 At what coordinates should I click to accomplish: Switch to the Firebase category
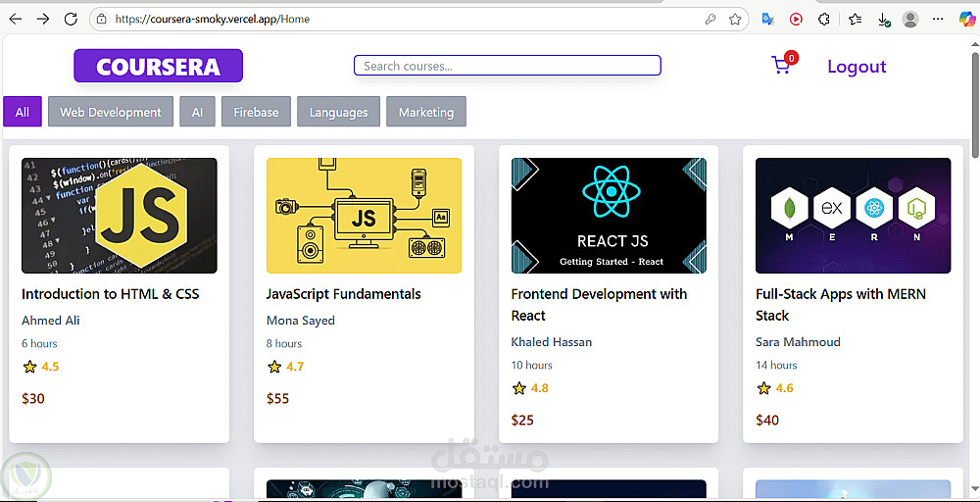pos(256,112)
